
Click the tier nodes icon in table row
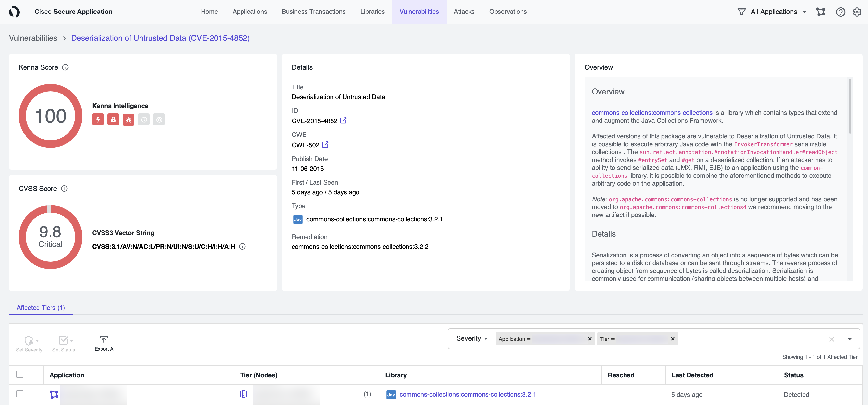(x=243, y=394)
